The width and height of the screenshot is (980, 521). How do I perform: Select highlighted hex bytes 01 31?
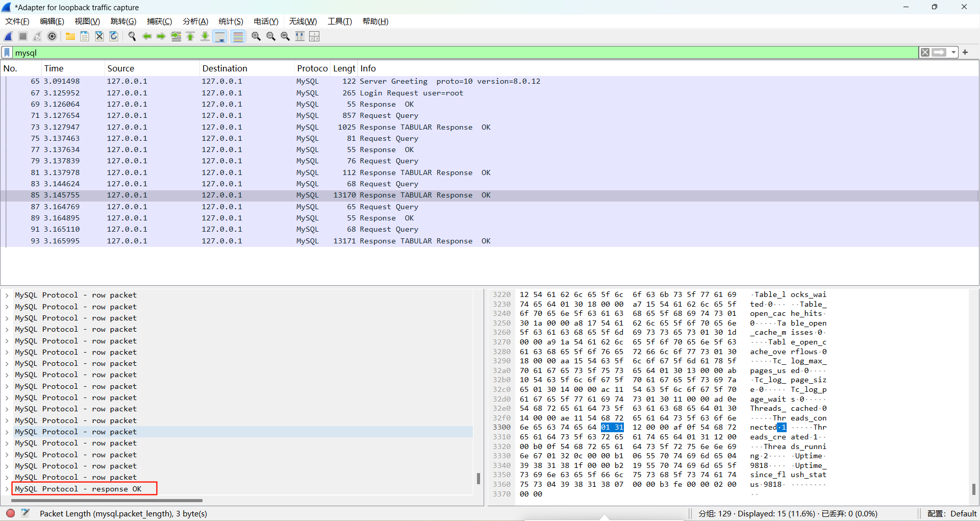tap(612, 428)
